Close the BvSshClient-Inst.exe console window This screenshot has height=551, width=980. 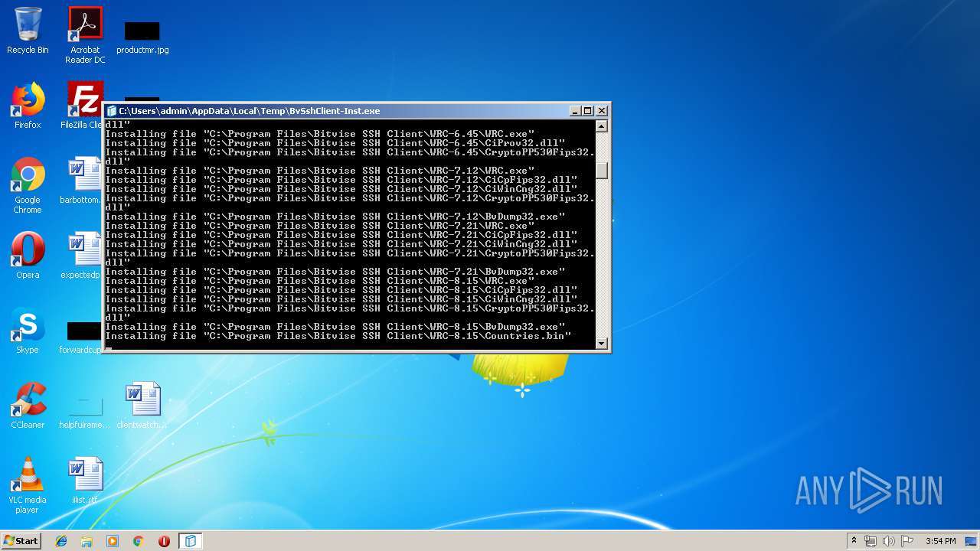click(x=602, y=111)
